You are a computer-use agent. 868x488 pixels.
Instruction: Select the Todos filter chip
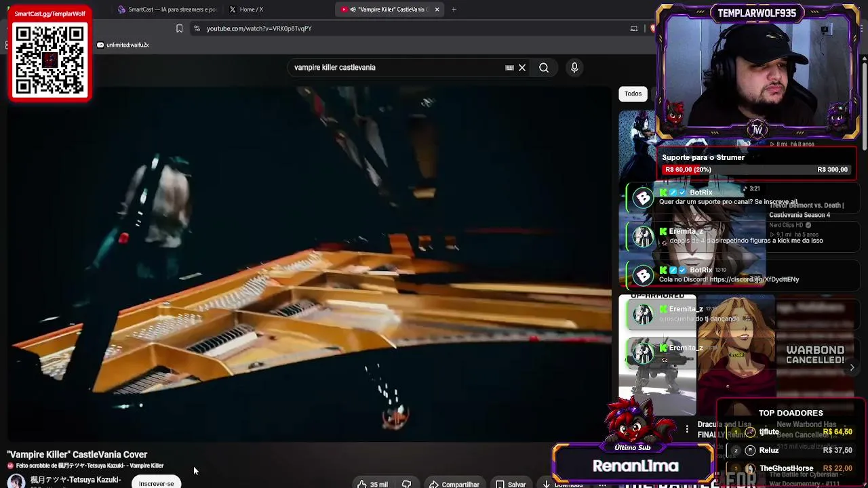(x=633, y=94)
